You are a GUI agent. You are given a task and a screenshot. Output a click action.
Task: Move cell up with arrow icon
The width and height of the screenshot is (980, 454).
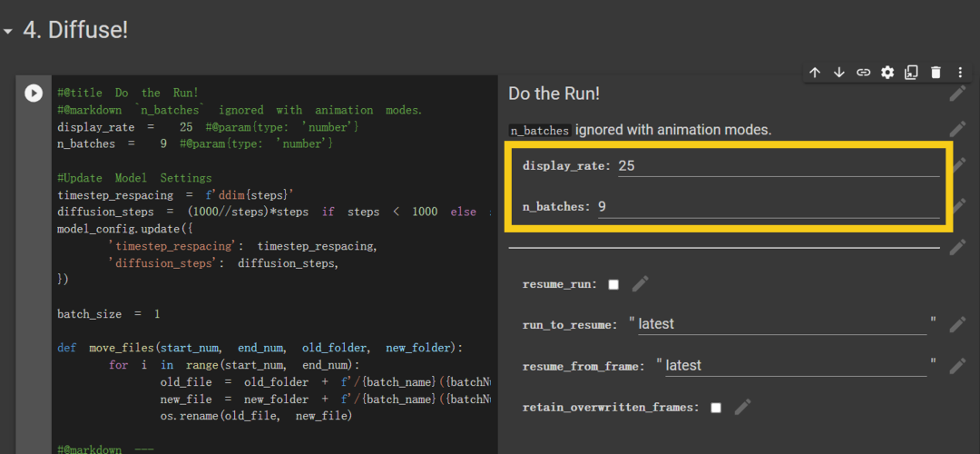(x=815, y=73)
